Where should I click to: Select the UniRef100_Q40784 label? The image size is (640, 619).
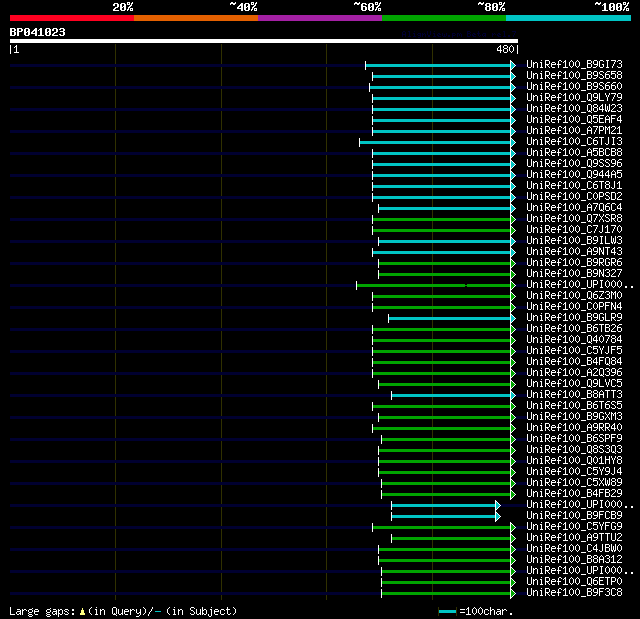pos(574,340)
